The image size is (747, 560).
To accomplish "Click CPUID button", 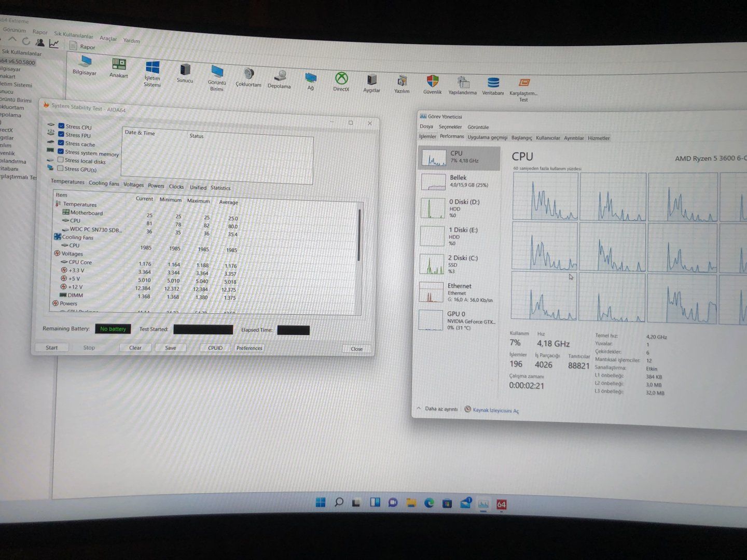I will coord(215,348).
